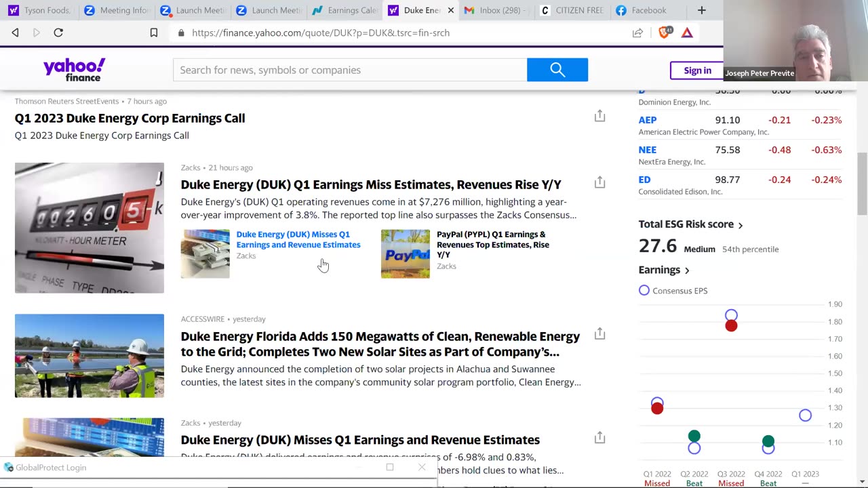Open the NEE ticker link
Screen dimensions: 868x488
[x=648, y=150]
